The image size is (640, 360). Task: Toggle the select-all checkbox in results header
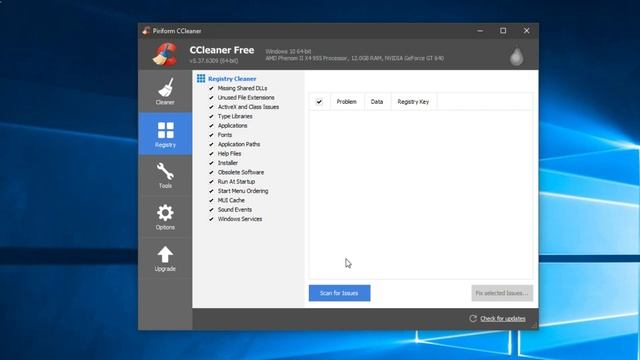(x=319, y=102)
